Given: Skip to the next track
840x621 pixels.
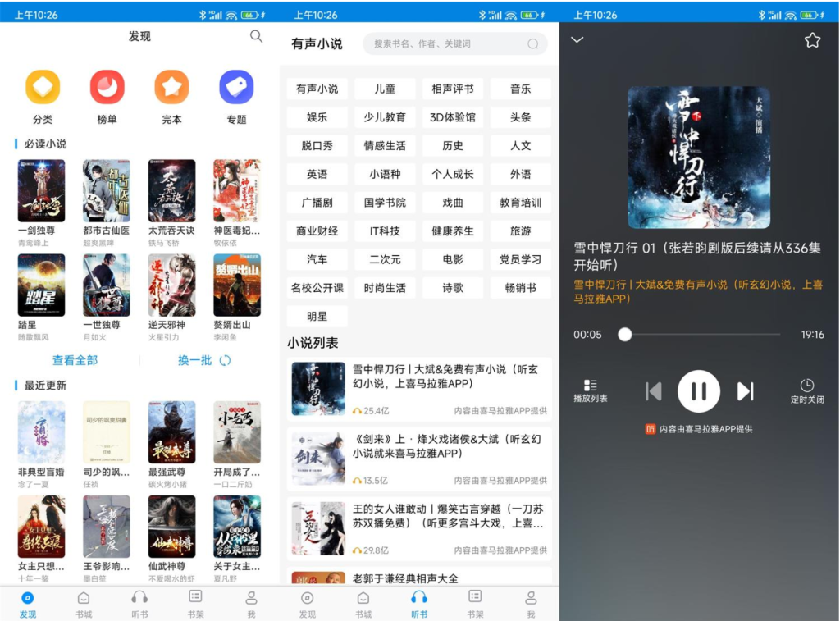Looking at the screenshot, I should (745, 391).
